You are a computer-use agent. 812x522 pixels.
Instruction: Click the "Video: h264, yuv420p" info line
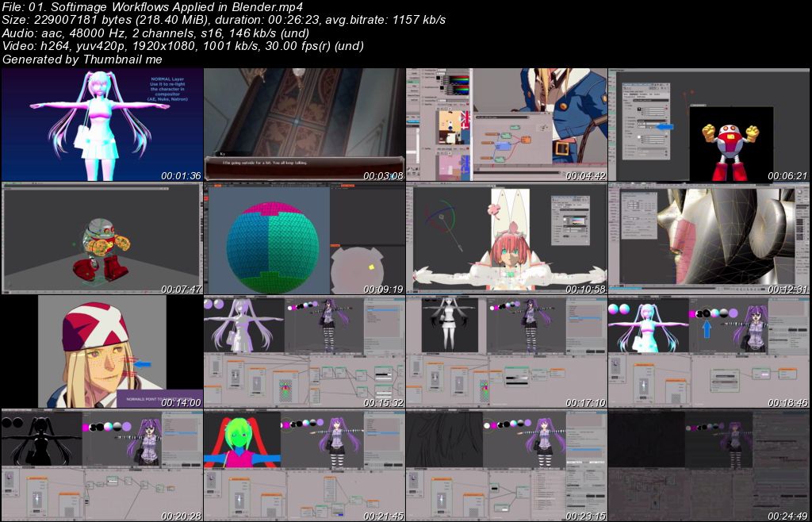point(183,45)
